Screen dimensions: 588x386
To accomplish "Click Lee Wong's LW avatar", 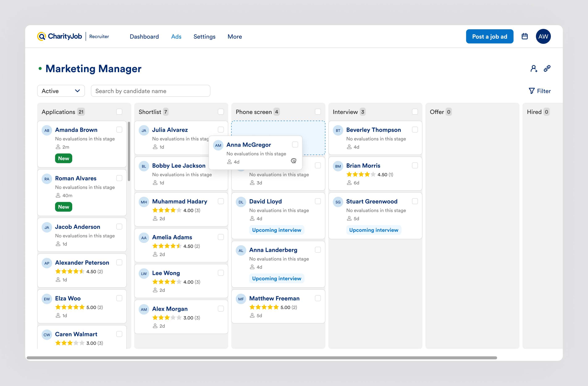I will point(144,274).
